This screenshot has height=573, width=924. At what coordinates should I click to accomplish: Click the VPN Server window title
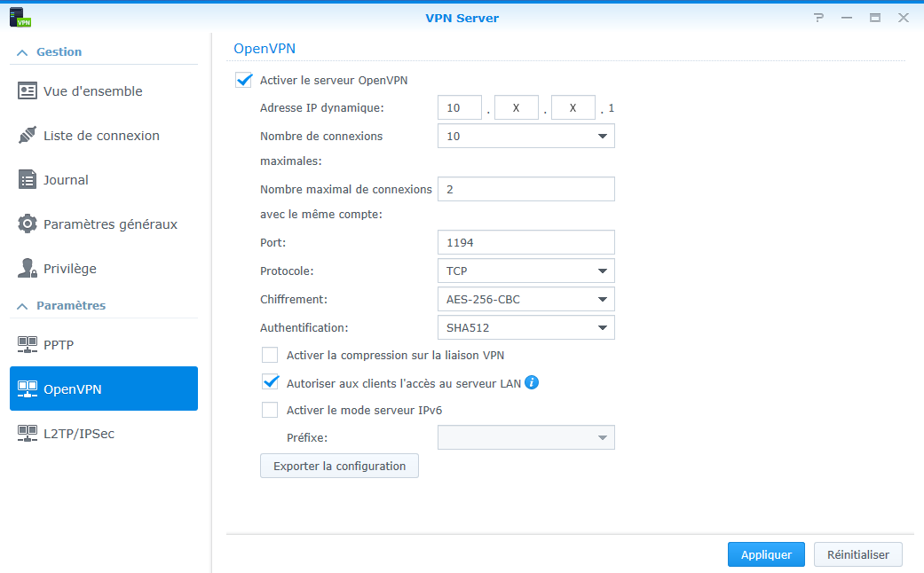click(x=462, y=19)
